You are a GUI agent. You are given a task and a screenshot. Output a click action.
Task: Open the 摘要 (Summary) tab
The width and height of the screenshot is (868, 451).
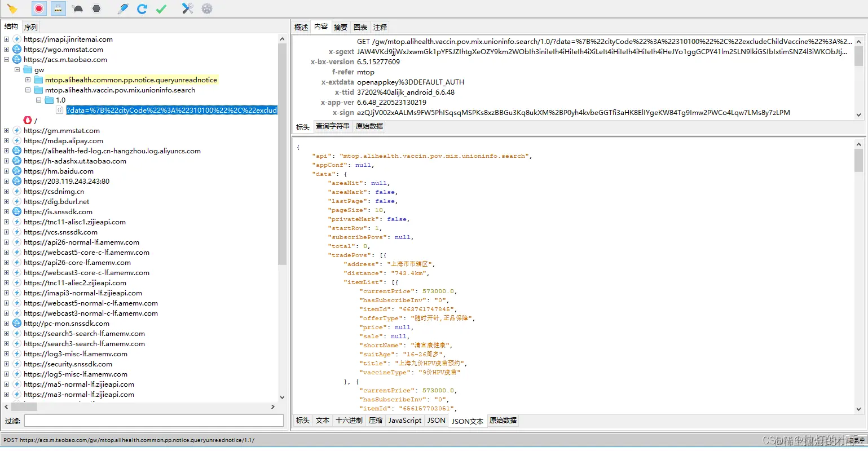(341, 27)
